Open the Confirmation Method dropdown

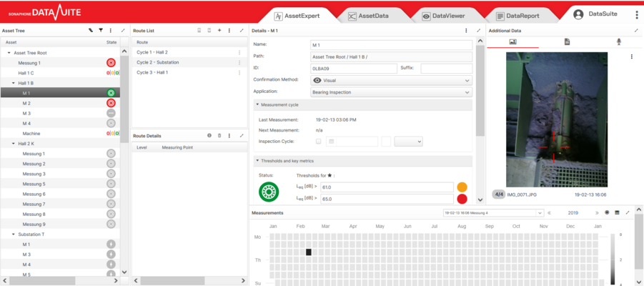[391, 81]
